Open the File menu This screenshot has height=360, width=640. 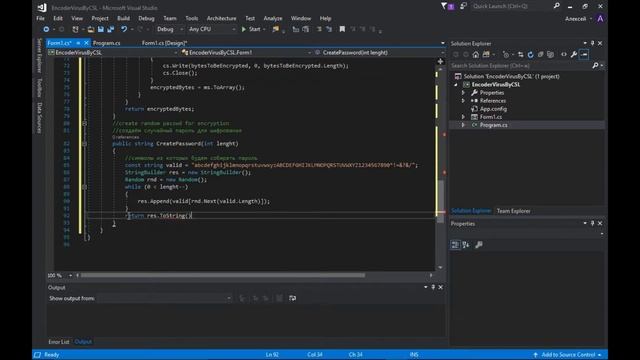tap(40, 18)
